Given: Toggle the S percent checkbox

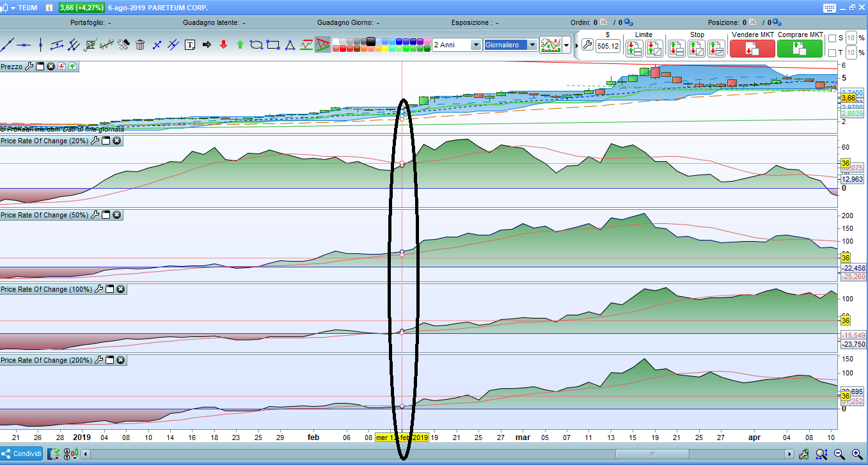Looking at the screenshot, I should pos(832,38).
